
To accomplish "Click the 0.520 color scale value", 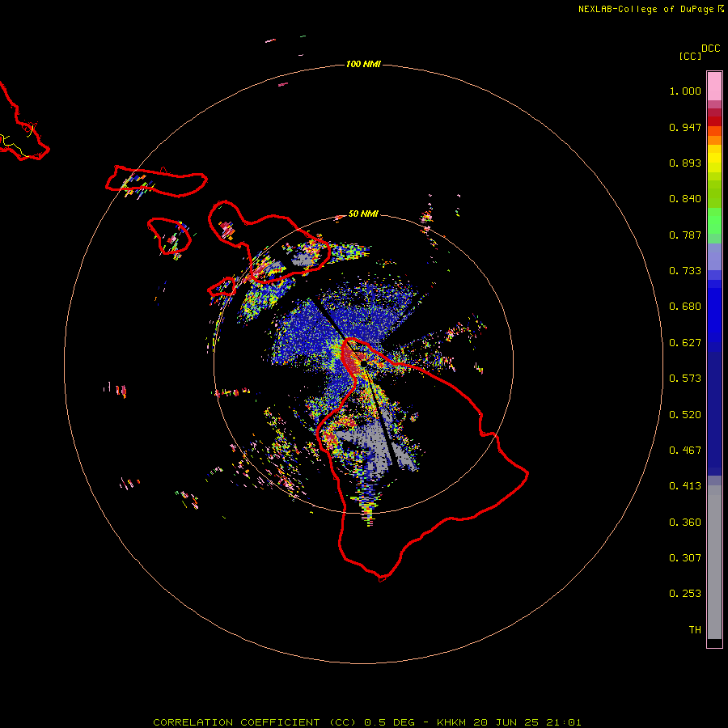I will pyautogui.click(x=685, y=415).
